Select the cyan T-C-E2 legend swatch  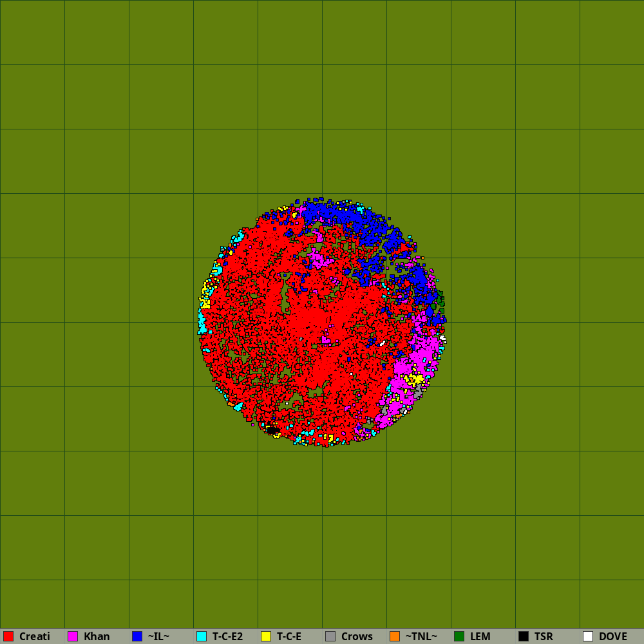[202, 636]
